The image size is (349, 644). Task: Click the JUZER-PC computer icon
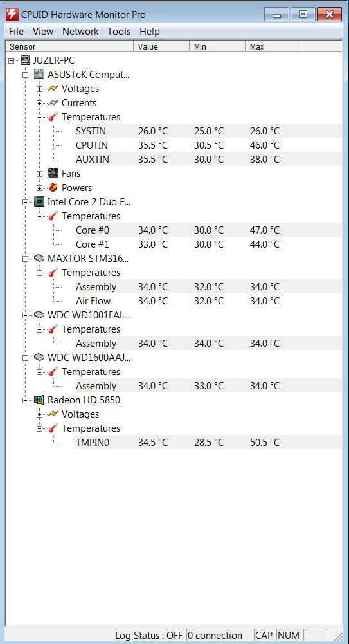pos(26,60)
